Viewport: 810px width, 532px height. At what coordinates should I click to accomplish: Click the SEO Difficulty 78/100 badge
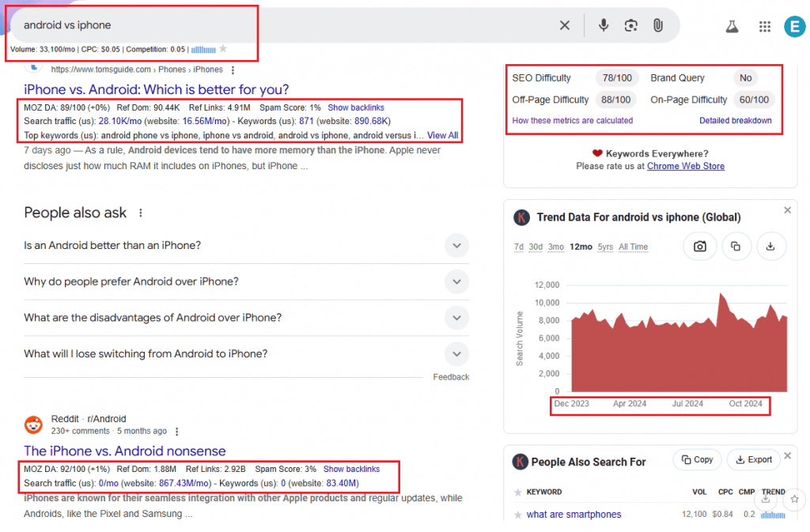[617, 78]
